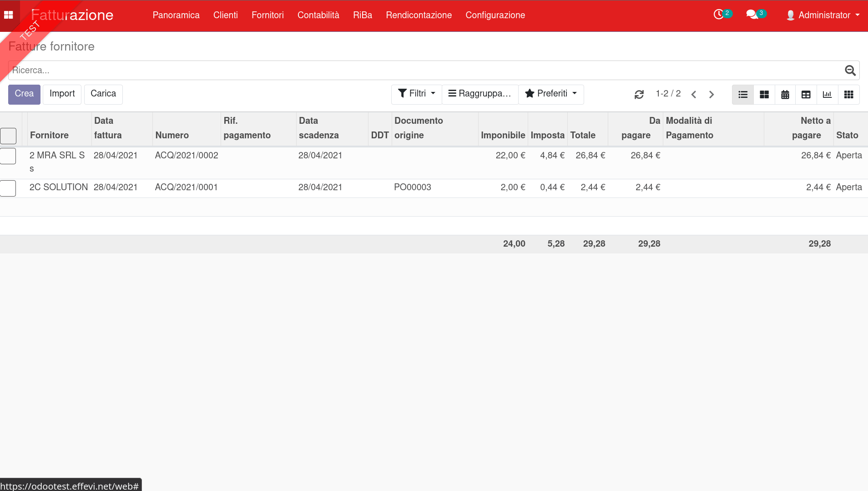
Task: Expand the Filtri dropdown
Action: [x=416, y=94]
